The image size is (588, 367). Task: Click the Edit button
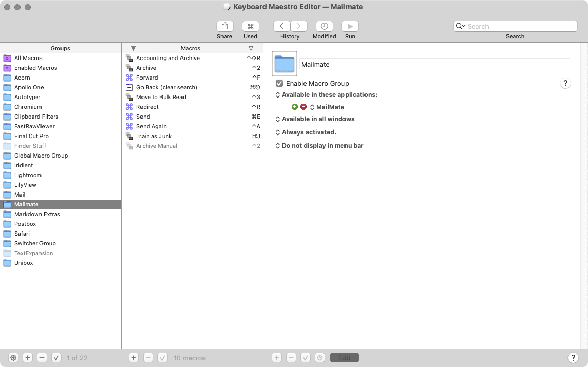click(x=344, y=358)
